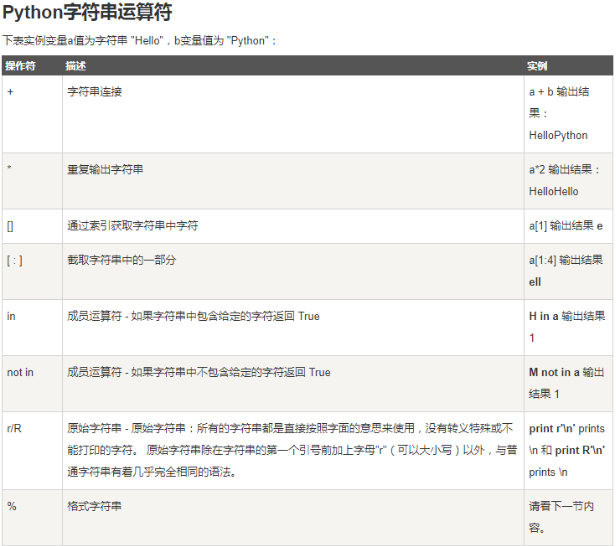
Task: Click the description '截取字符串中的一部分'
Action: [x=122, y=260]
